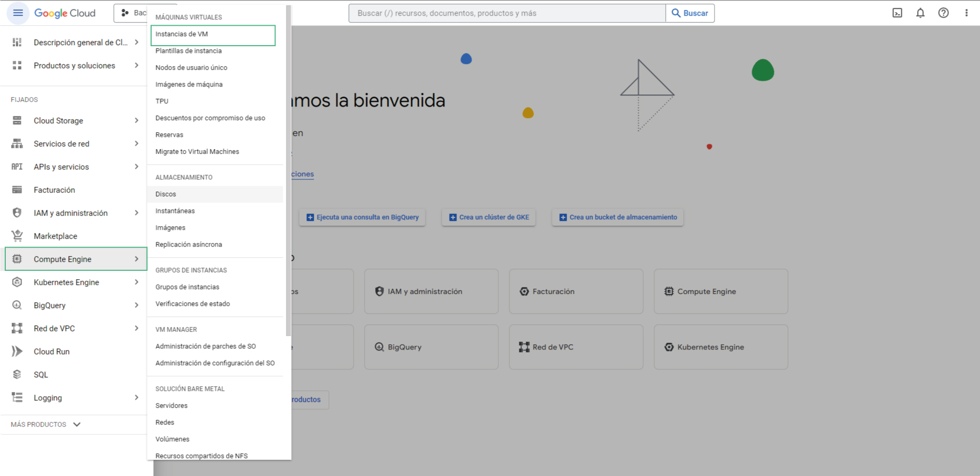Viewport: 980px width, 476px height.
Task: Click the search resources input field
Action: point(507,13)
